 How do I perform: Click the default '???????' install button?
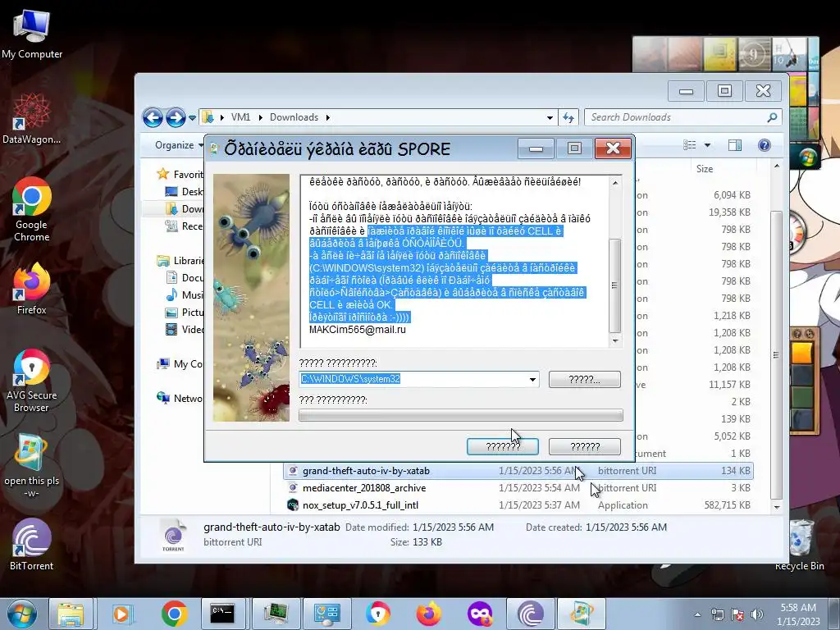(x=503, y=446)
